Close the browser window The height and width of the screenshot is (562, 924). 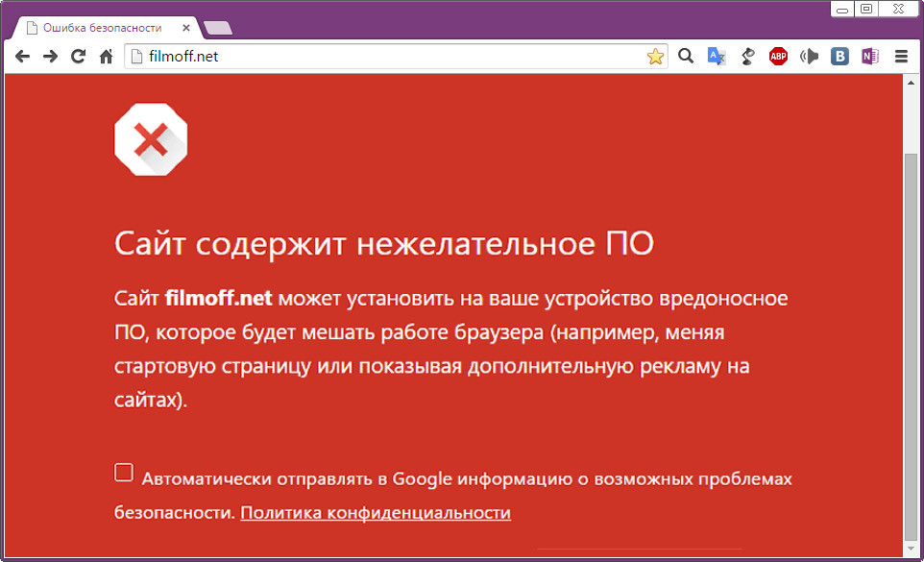(899, 9)
